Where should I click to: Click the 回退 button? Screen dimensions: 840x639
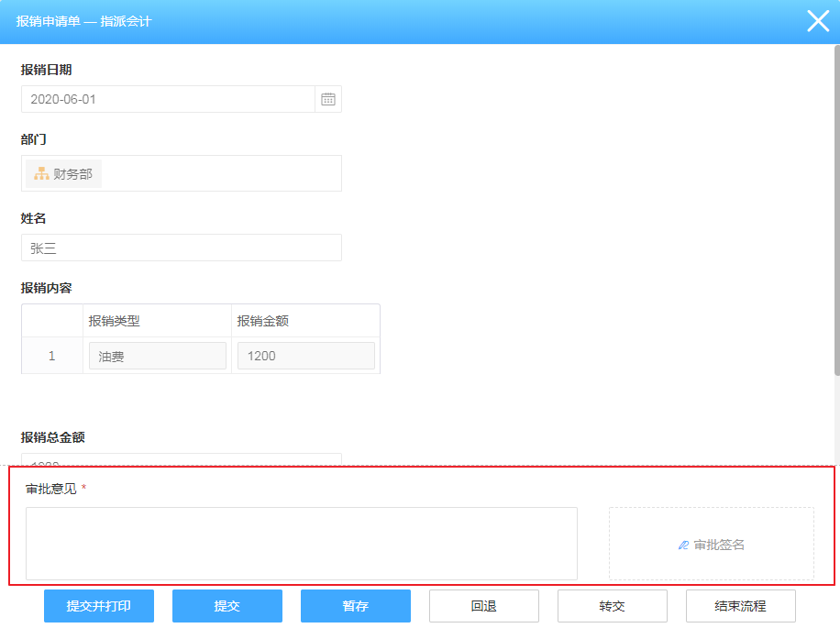pyautogui.click(x=483, y=606)
